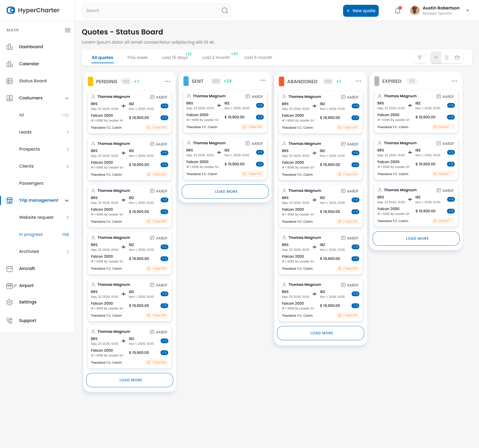The height and width of the screenshot is (448, 479).
Task: Open the EXPIRED column three-dot menu
Action: click(454, 81)
